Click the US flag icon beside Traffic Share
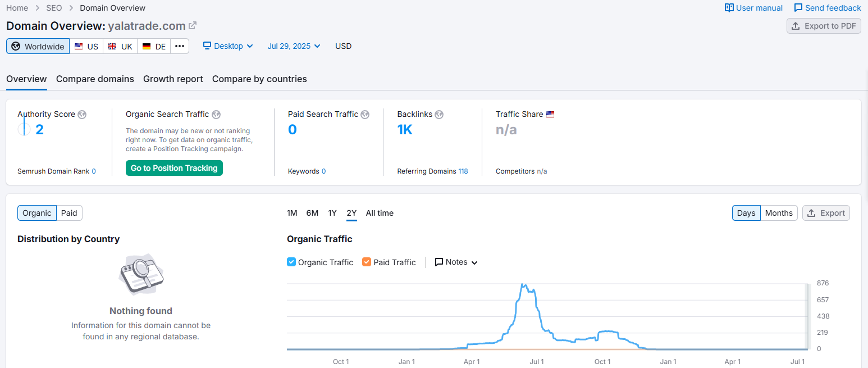 coord(550,114)
